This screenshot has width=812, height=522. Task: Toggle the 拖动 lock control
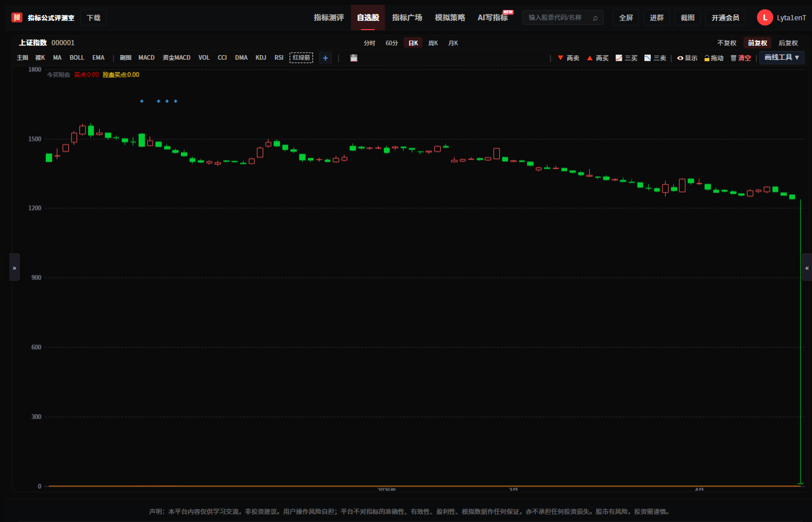[714, 58]
